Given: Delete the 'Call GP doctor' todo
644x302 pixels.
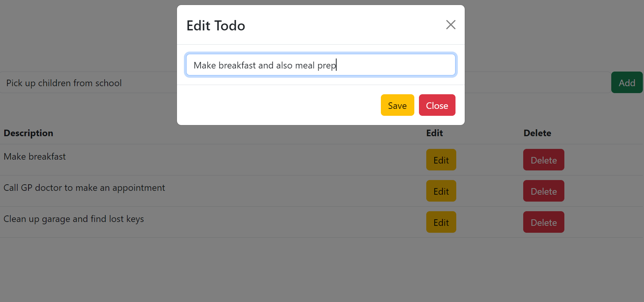Looking at the screenshot, I should (543, 191).
